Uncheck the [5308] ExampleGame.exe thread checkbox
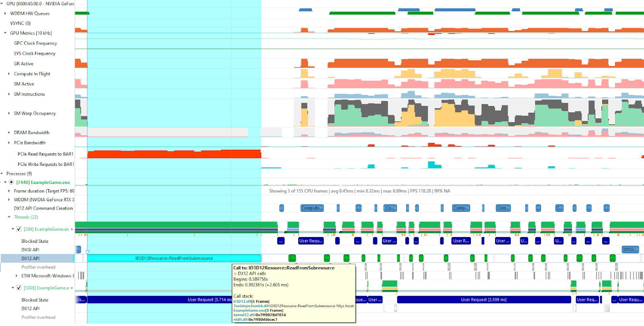644x326 pixels. pos(19,288)
